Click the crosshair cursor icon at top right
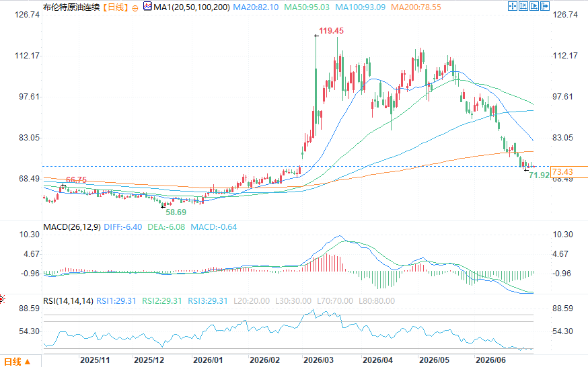The image size is (588, 367). [513, 6]
